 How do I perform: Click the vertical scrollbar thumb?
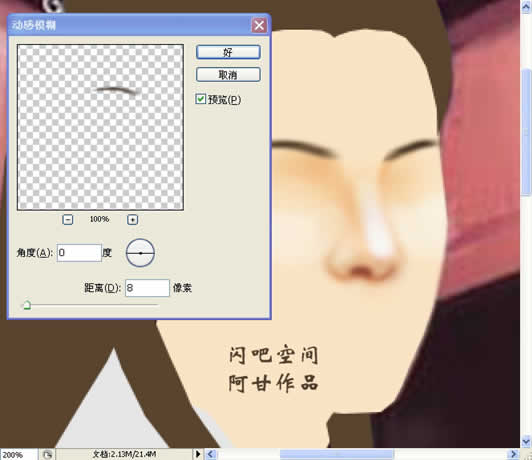coord(526,131)
